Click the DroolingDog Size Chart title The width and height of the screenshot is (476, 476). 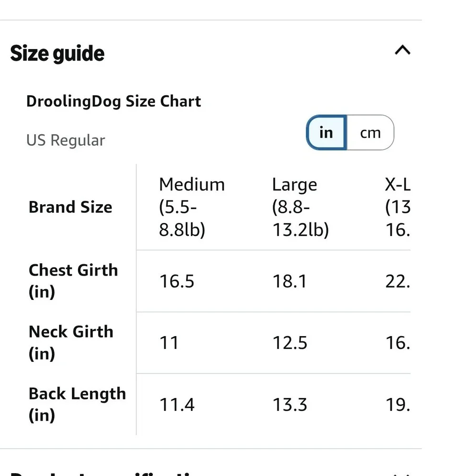114,101
